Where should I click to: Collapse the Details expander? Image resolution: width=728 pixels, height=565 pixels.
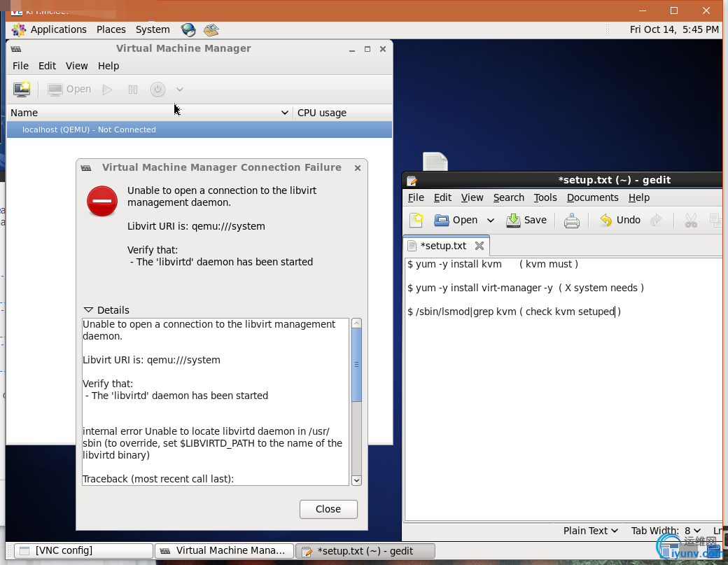click(106, 310)
